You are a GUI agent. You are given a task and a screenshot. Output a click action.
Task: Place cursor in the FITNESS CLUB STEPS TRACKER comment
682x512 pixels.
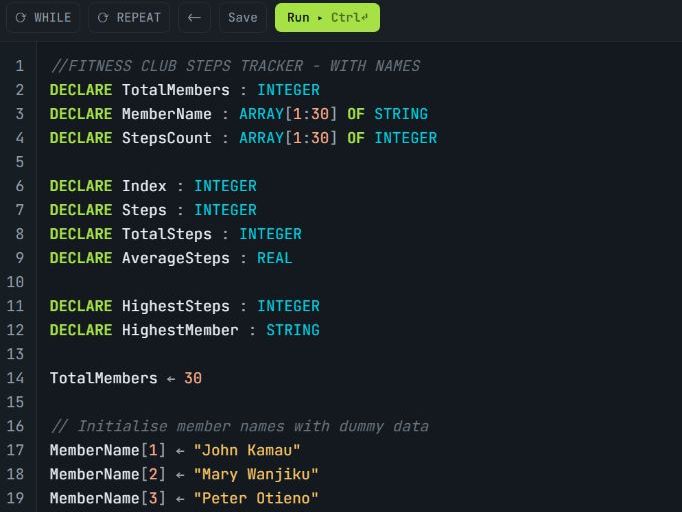coord(235,66)
